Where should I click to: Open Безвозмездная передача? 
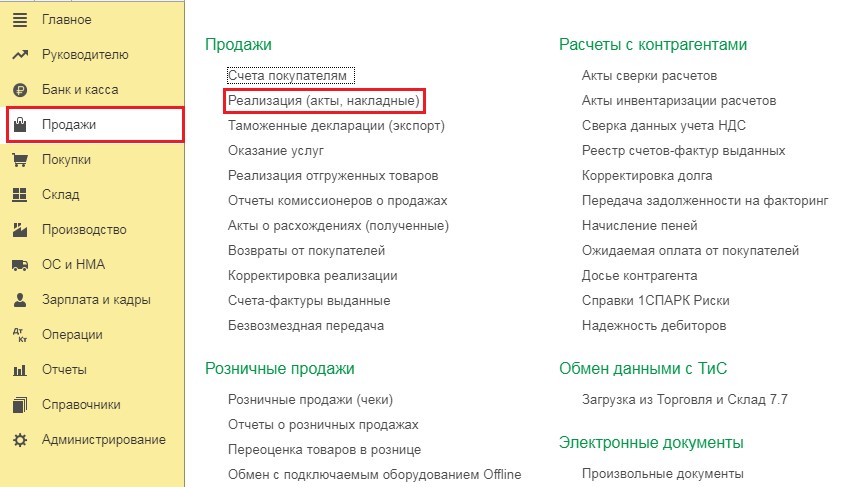pos(306,325)
